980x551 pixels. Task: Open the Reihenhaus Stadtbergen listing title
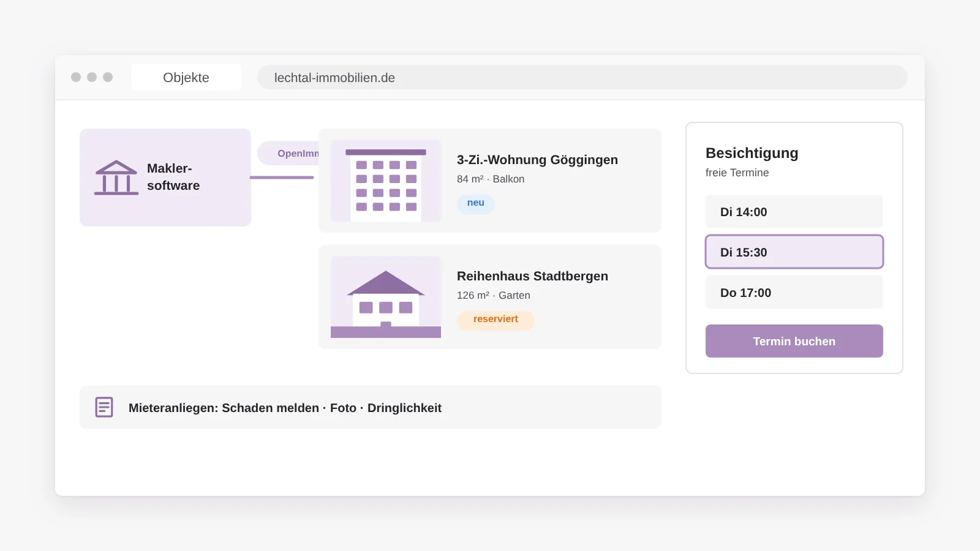[x=532, y=276]
